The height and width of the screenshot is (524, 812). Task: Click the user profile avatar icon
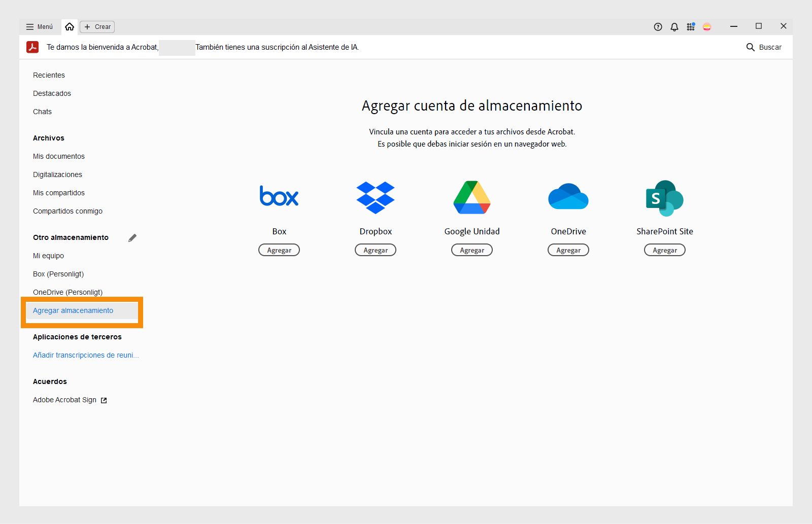[707, 26]
